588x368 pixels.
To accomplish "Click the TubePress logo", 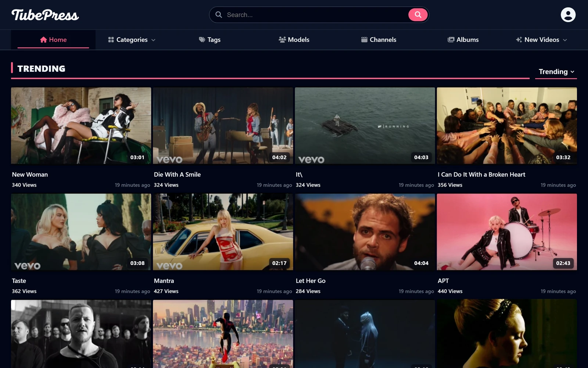I will (x=45, y=15).
